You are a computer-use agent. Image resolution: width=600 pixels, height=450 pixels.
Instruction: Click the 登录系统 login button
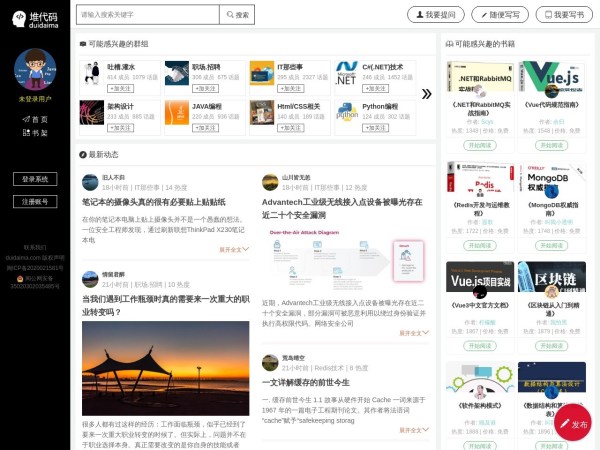click(x=35, y=179)
